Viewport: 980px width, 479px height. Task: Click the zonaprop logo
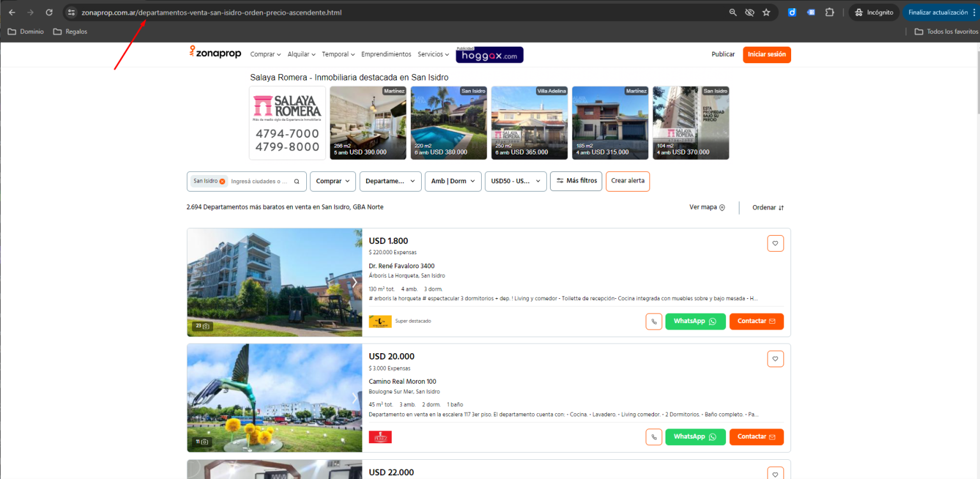tap(215, 54)
